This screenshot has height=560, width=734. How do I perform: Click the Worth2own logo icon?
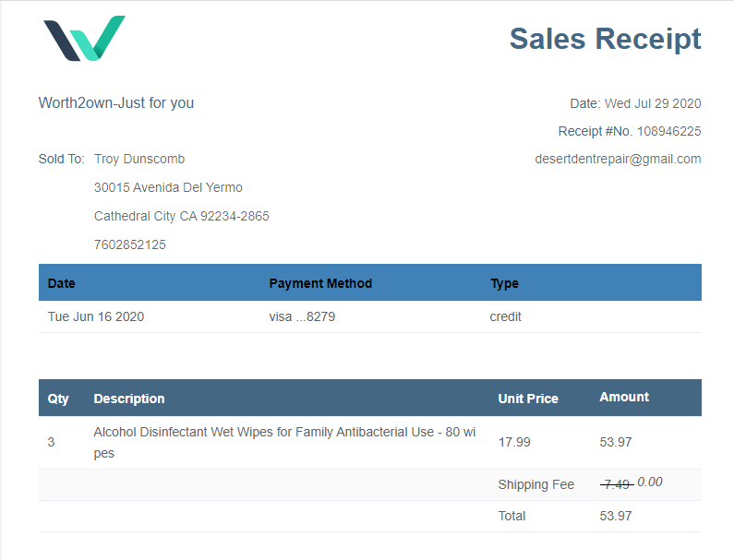84,39
